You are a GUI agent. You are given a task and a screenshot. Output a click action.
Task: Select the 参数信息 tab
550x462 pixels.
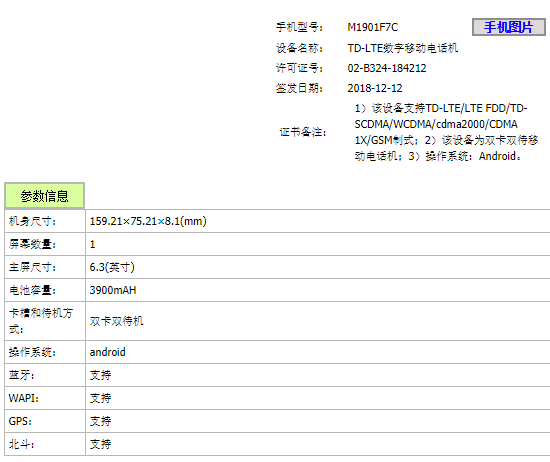[x=44, y=196]
